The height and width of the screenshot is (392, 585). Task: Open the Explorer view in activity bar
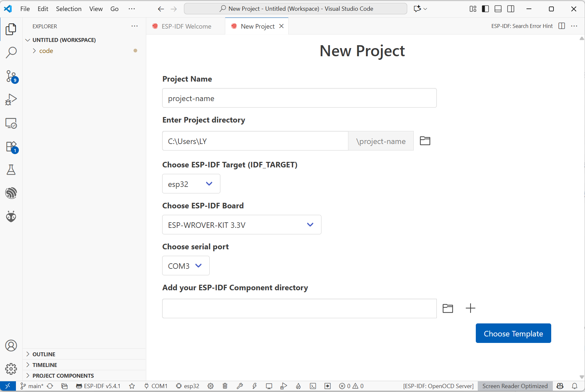point(11,29)
